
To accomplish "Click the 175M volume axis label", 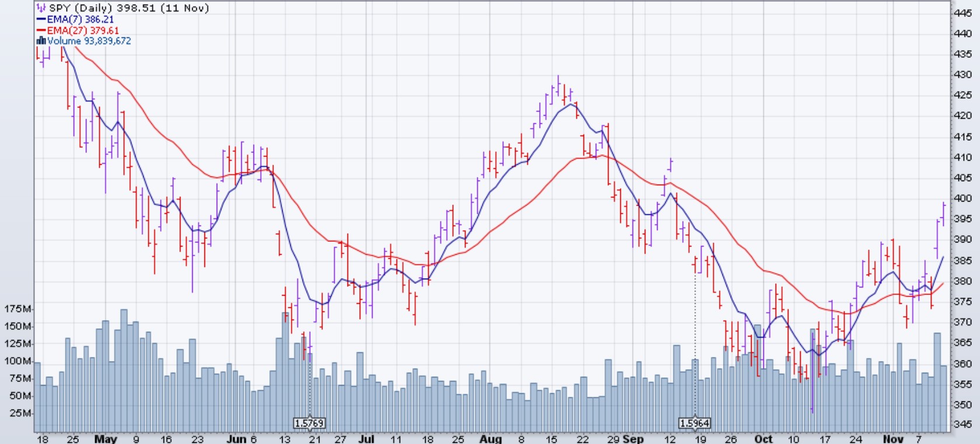I will [18, 308].
